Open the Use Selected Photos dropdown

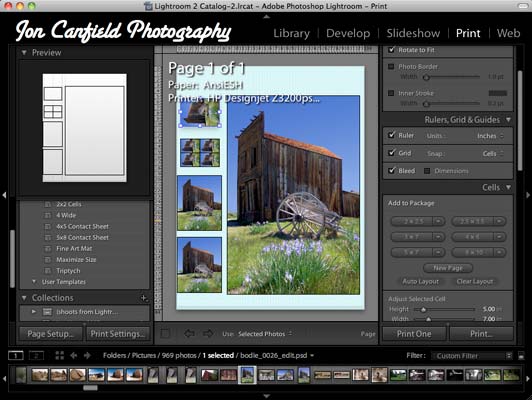point(265,334)
